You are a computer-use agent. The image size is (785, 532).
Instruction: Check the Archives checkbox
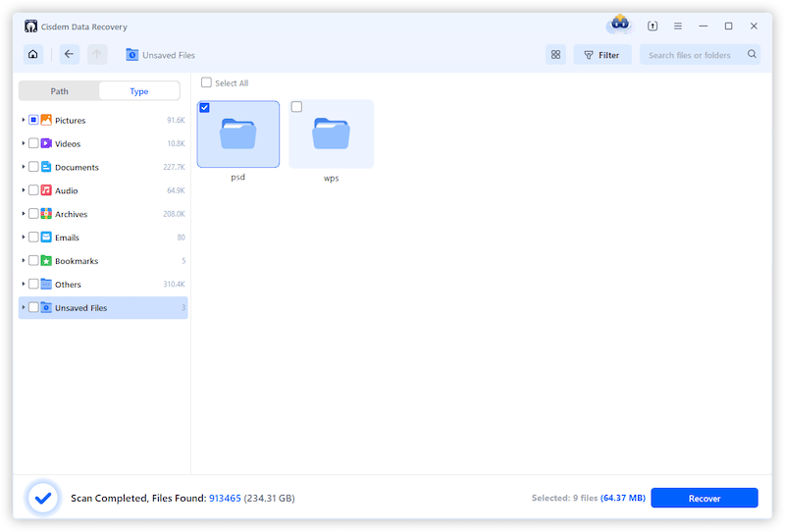(33, 214)
